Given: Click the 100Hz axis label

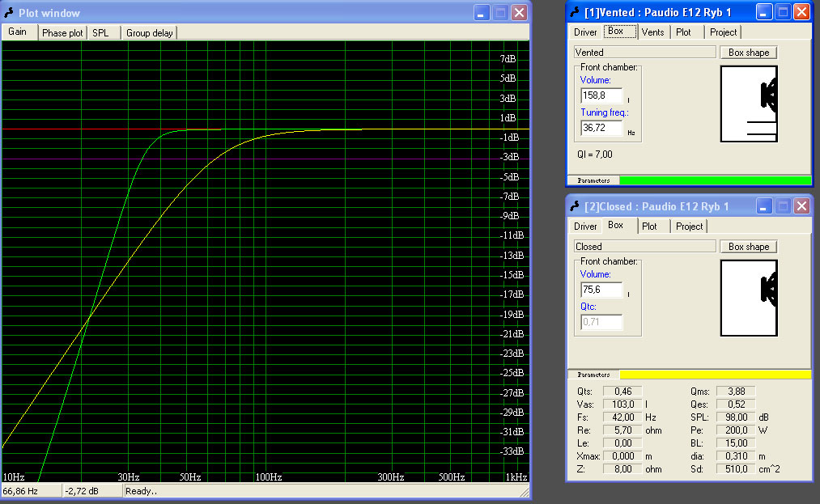Looking at the screenshot, I should [269, 476].
